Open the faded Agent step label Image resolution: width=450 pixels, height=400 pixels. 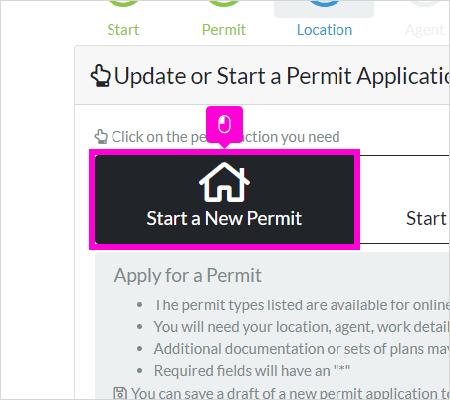pos(425,31)
